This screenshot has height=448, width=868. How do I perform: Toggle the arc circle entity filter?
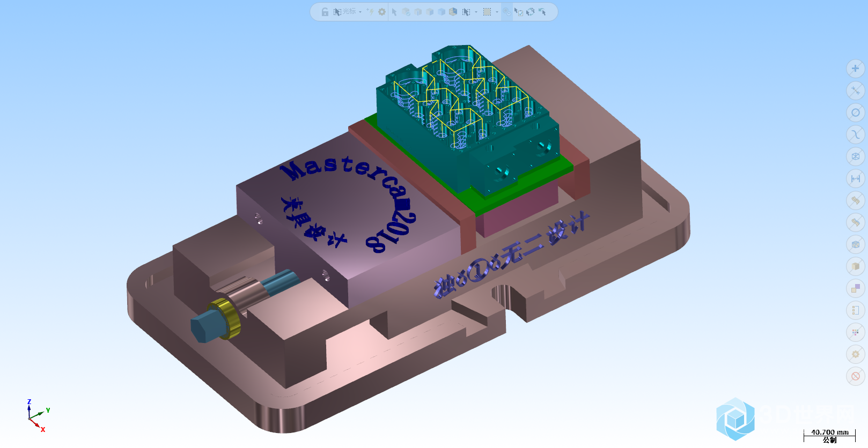tap(856, 113)
